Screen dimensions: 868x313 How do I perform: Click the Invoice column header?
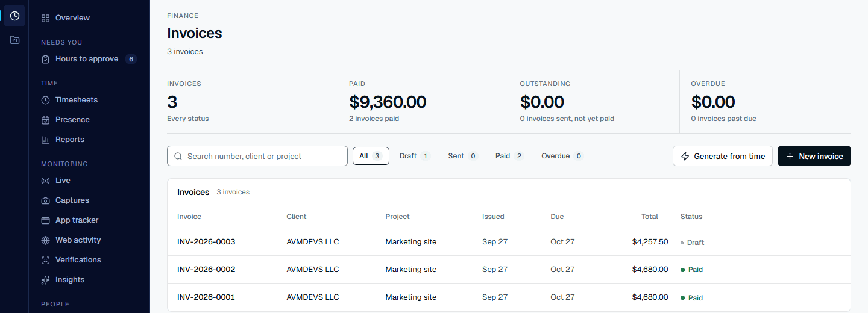tap(189, 217)
